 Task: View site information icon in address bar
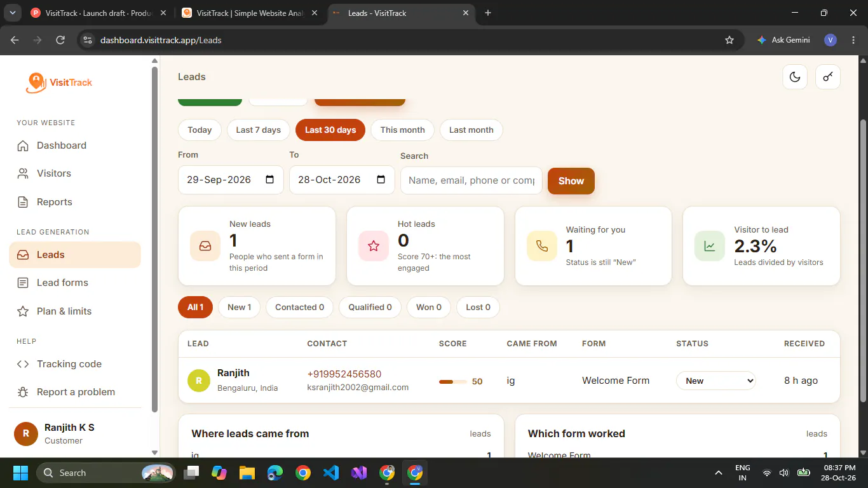(x=88, y=40)
